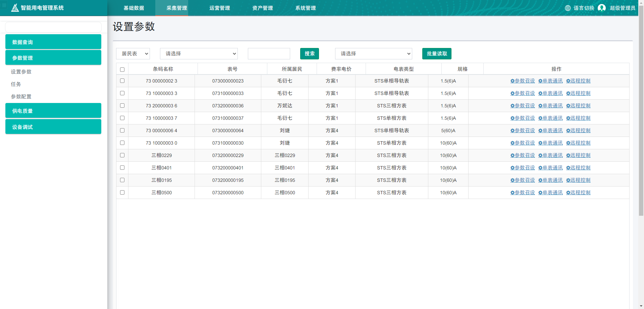Open the 居民表 dropdown
Viewport: 644px width, 309px height.
133,54
